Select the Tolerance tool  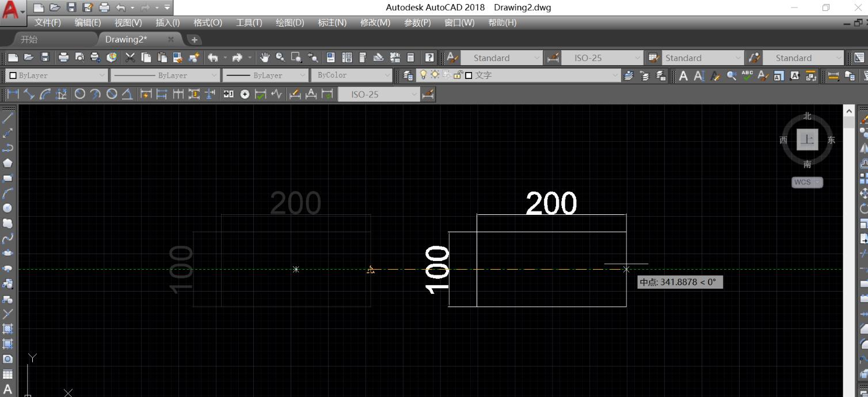click(229, 94)
